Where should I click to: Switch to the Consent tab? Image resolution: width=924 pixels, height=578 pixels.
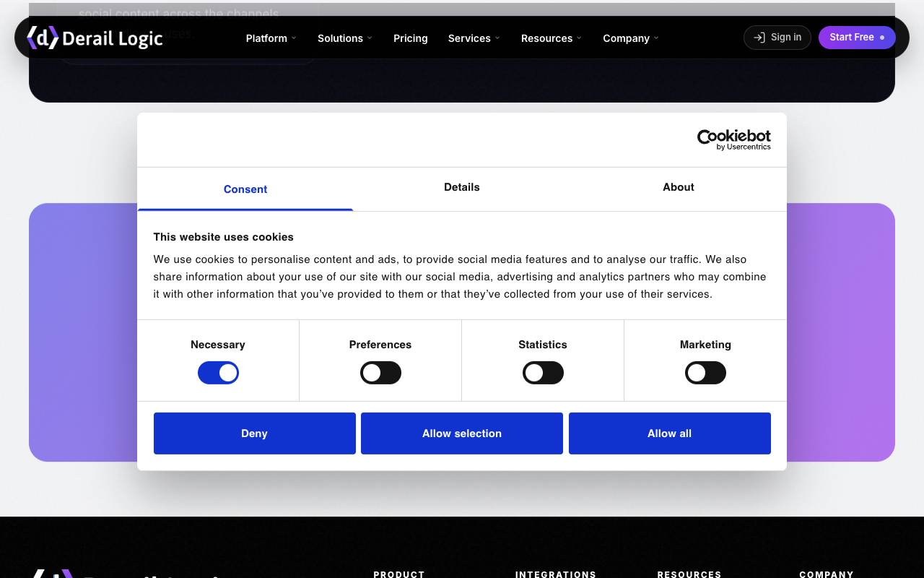pyautogui.click(x=245, y=189)
